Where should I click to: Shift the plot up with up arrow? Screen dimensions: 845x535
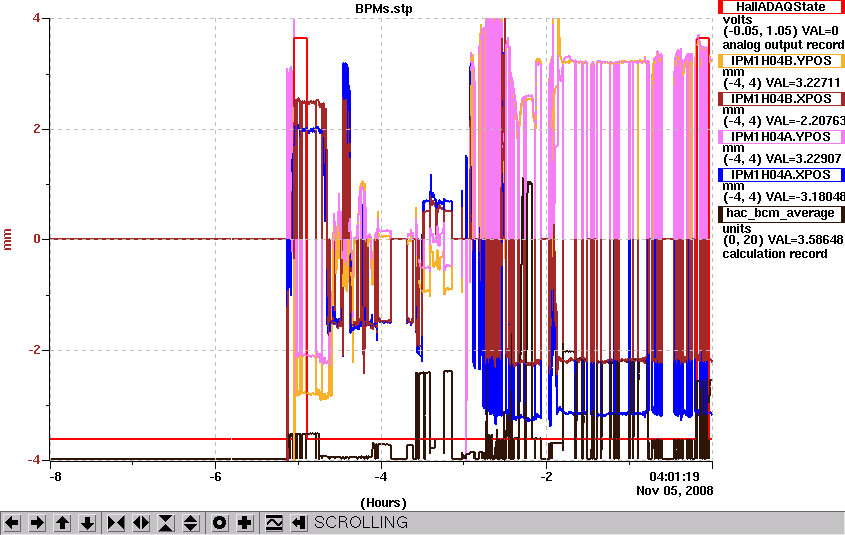click(x=63, y=523)
